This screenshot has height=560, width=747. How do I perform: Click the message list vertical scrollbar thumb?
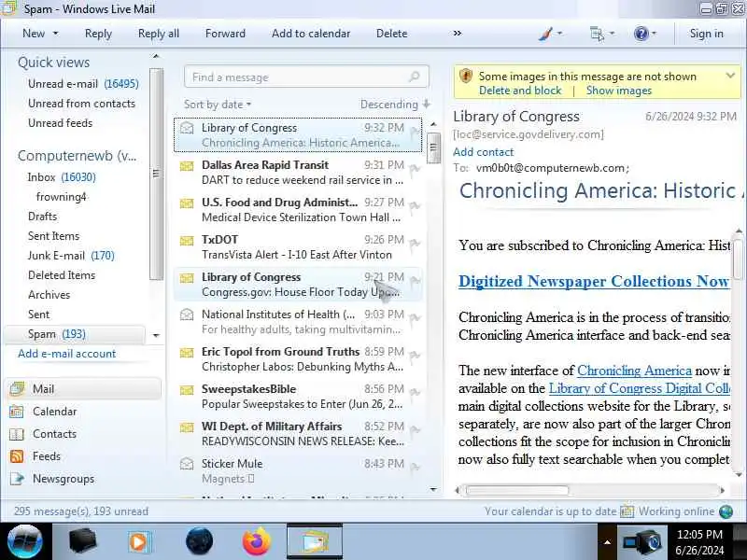(x=433, y=147)
